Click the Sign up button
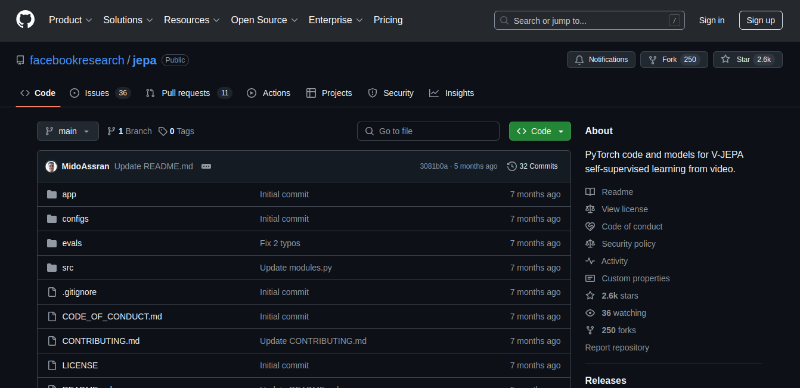The width and height of the screenshot is (800, 388). pyautogui.click(x=760, y=20)
